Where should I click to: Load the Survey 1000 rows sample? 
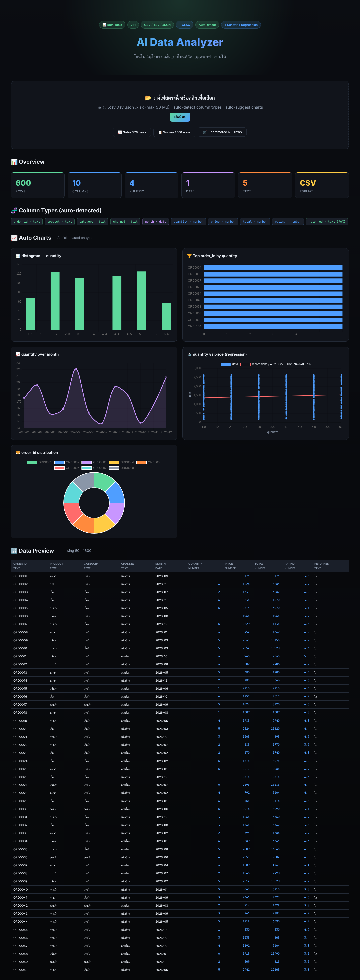point(174,132)
